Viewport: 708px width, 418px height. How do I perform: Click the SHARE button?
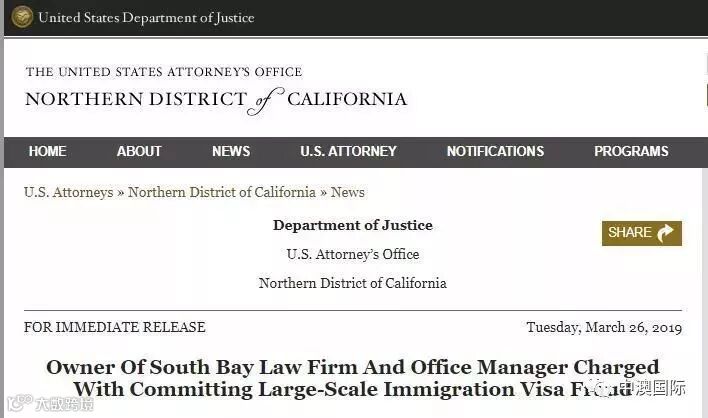(641, 233)
